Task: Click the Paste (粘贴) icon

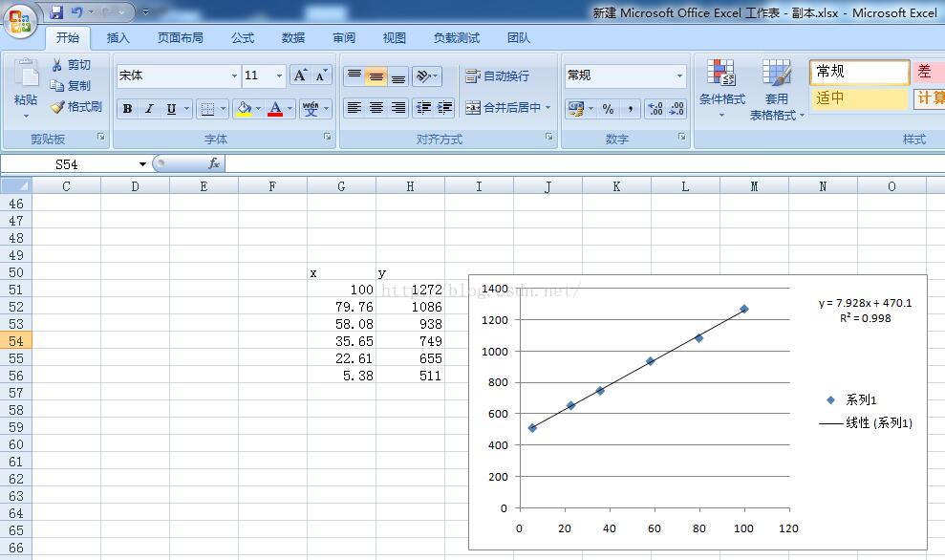Action: tap(26, 75)
